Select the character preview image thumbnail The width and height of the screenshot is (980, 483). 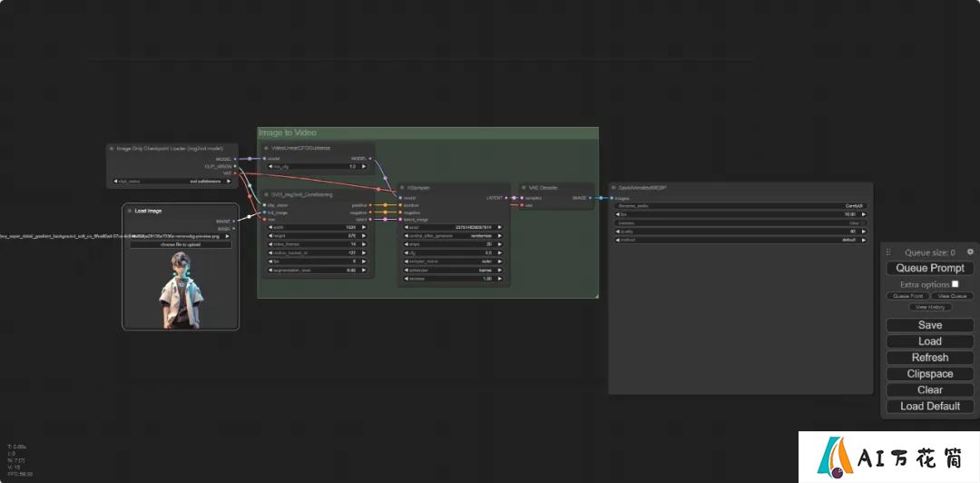181,290
